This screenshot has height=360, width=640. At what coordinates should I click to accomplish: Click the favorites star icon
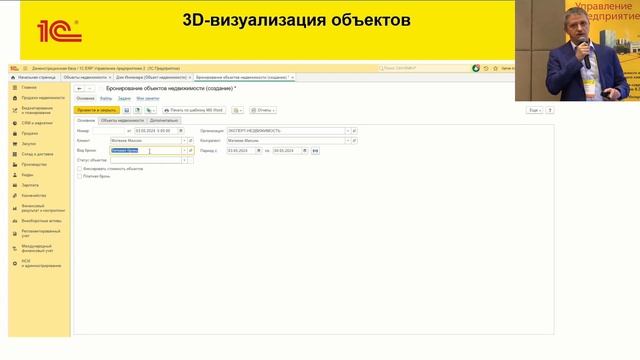point(496,68)
